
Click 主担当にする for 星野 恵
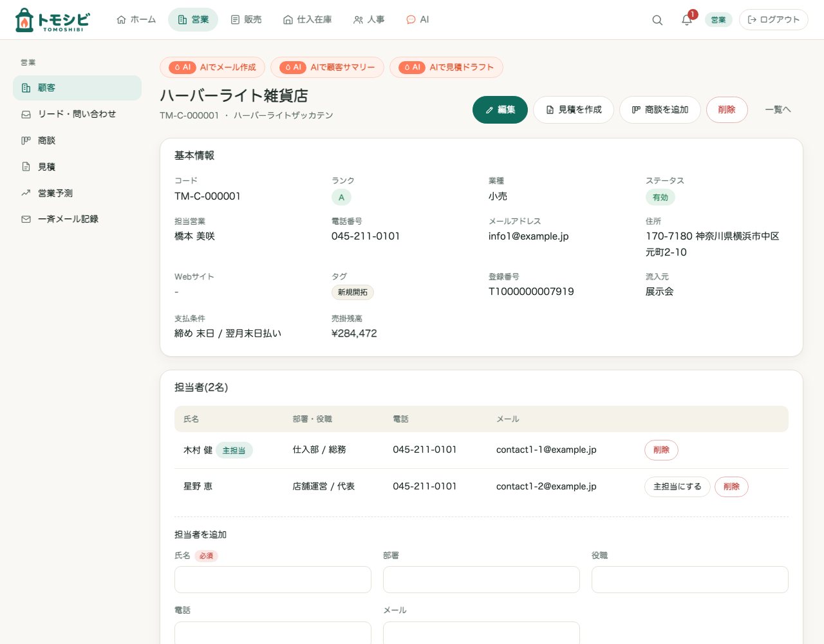click(x=677, y=487)
